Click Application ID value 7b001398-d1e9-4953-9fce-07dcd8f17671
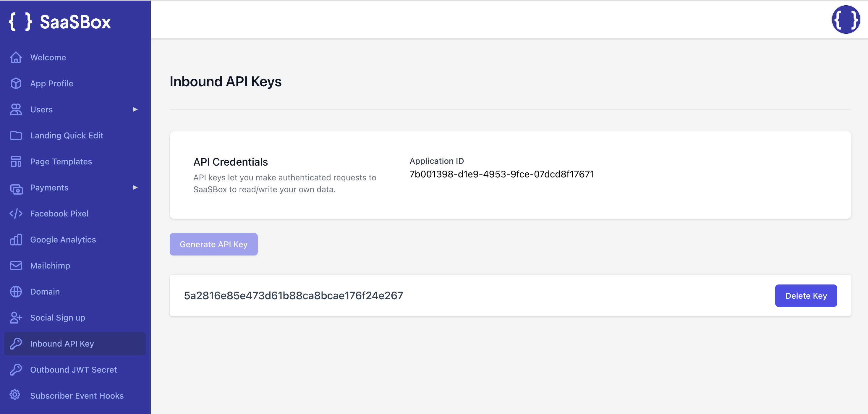 coord(501,174)
